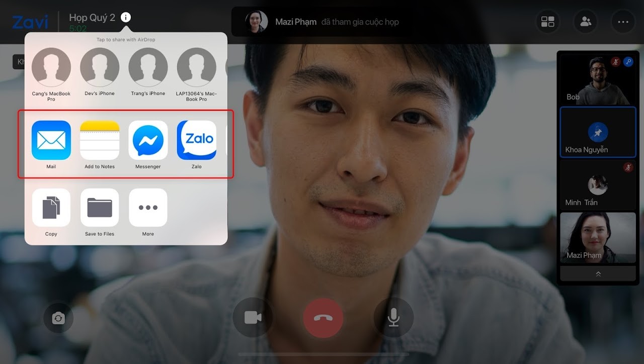AirDrop to Cang's MacBook Pro
The width and height of the screenshot is (644, 364).
click(51, 67)
